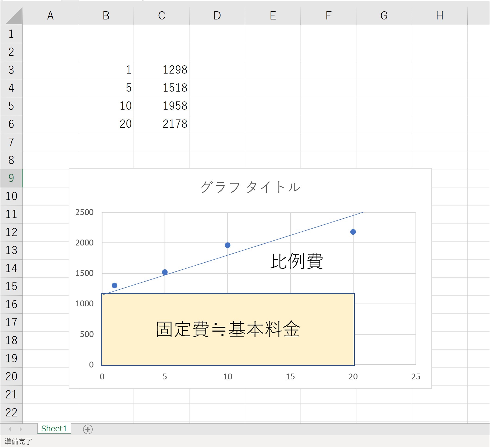Click the horizontal axis label 25
Viewport: 490px width, 448px height.
pos(416,377)
